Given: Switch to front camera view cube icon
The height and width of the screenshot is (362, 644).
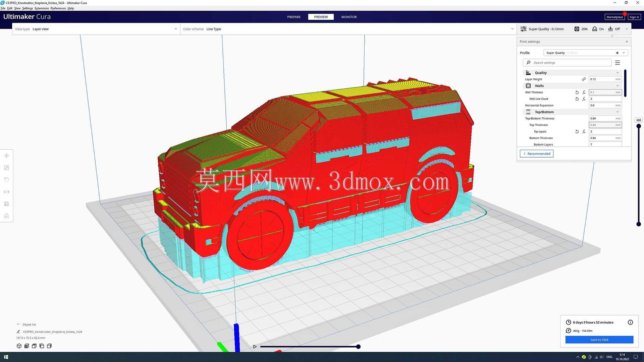Looking at the screenshot, I should (x=26, y=346).
